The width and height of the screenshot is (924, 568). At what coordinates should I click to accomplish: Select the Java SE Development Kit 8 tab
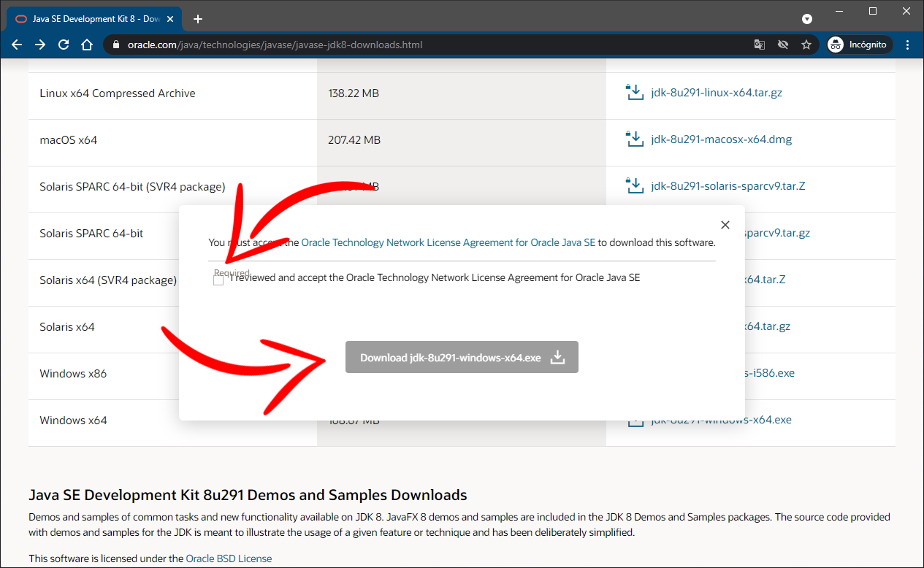pos(93,19)
